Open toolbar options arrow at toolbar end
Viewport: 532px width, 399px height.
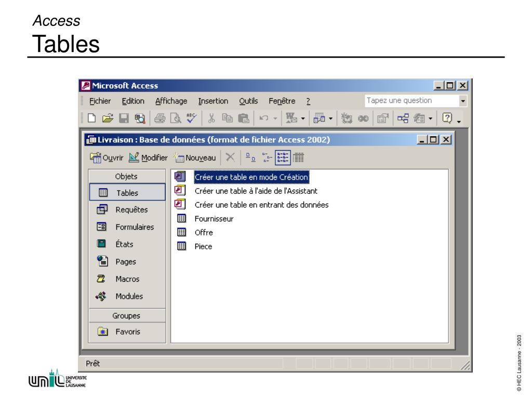[x=459, y=122]
